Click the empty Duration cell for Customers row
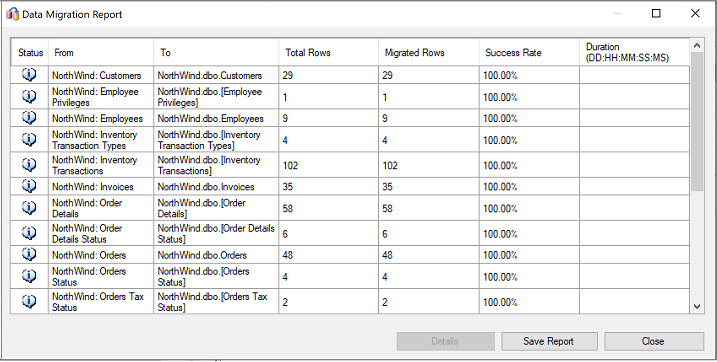Image resolution: width=717 pixels, height=362 pixels. pyautogui.click(x=634, y=75)
